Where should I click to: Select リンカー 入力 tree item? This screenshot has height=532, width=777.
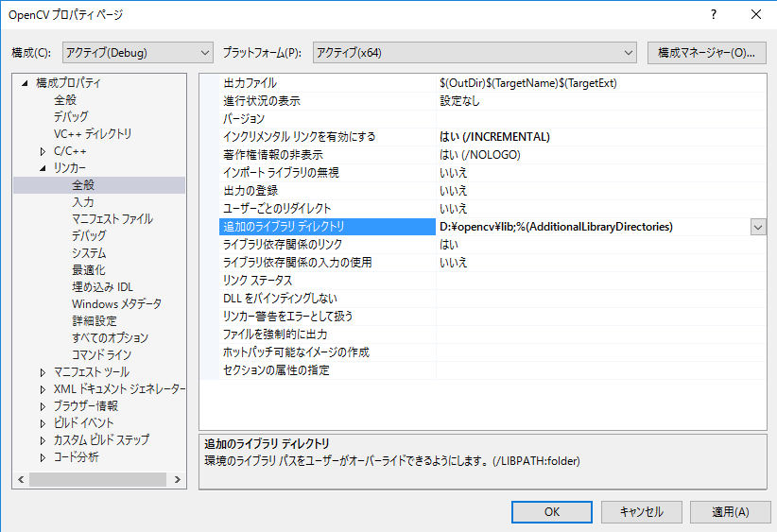pos(82,202)
